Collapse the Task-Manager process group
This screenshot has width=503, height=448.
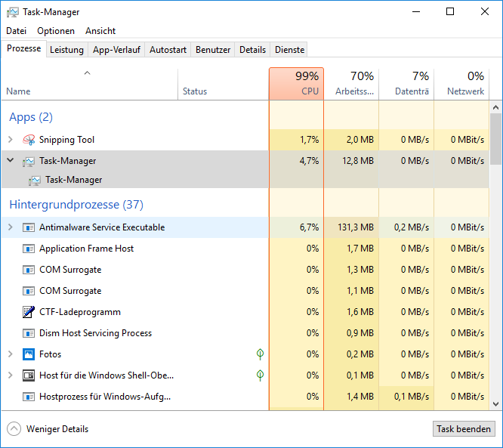[x=11, y=161]
